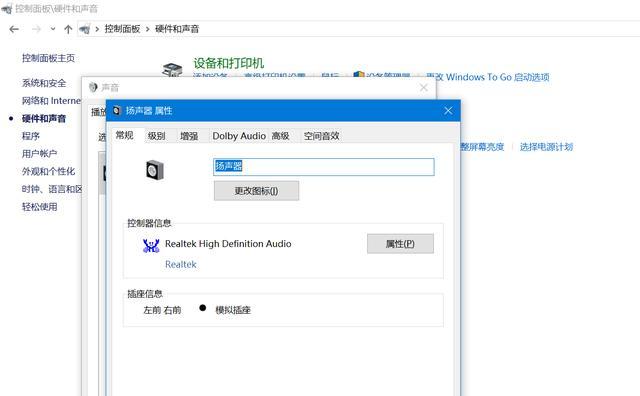Click the address bar control panel icon
640x396 pixels.
[84, 29]
